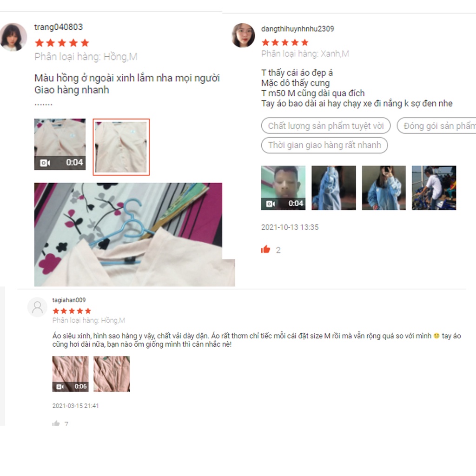Viewport: 476px width, 476px height.
Task: Click the enlarged pink shirt with hanger image
Action: (134, 234)
